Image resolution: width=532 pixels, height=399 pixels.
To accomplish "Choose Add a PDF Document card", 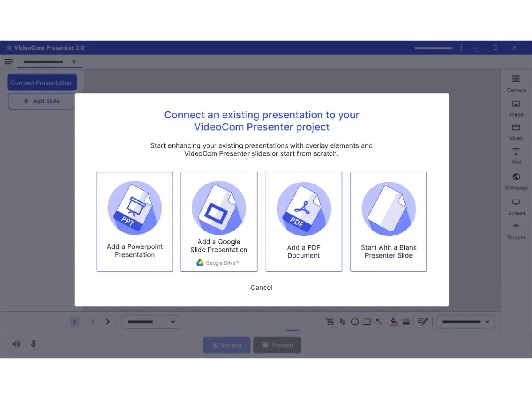I will click(304, 222).
